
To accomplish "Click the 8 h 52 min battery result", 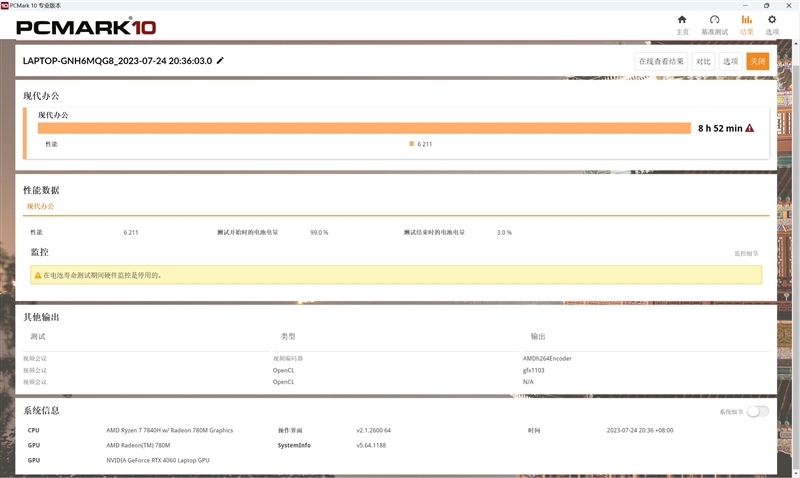I will click(720, 128).
